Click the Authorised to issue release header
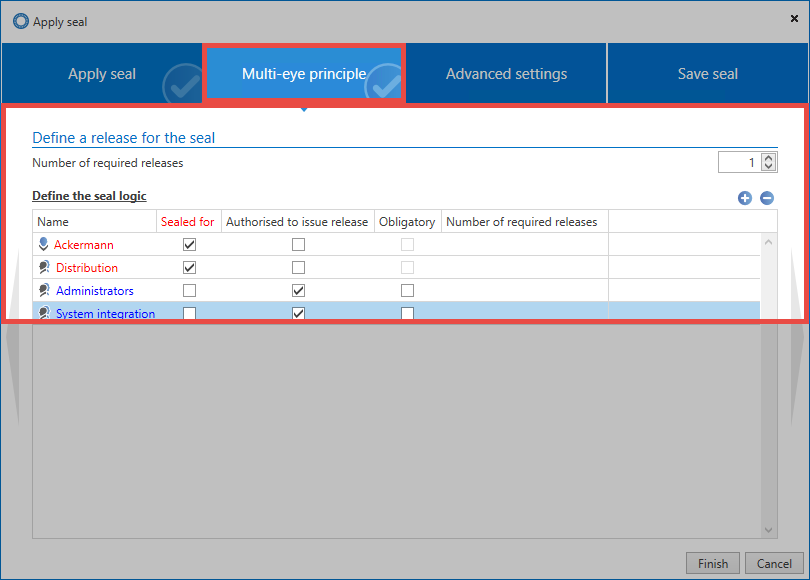The height and width of the screenshot is (580, 810). 298,222
